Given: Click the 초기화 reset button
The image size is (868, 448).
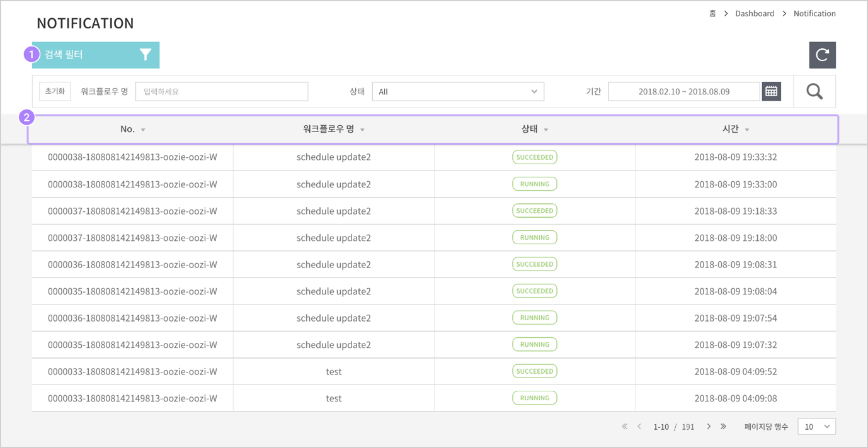Looking at the screenshot, I should tap(55, 91).
